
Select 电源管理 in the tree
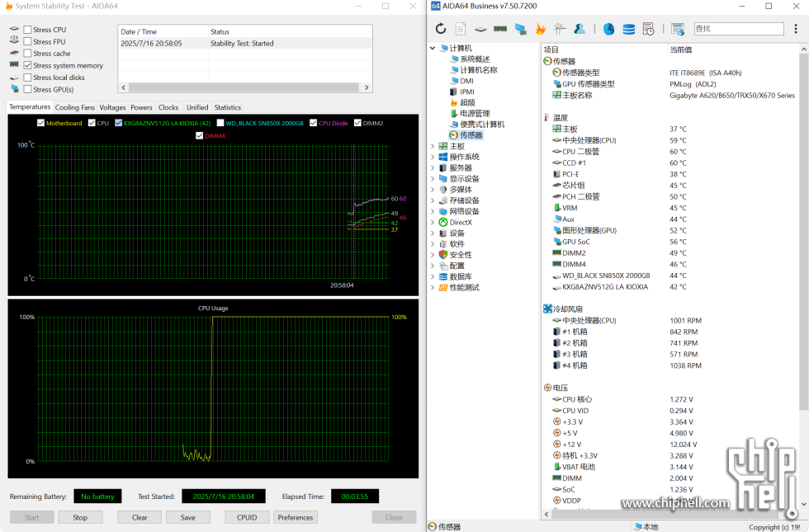(475, 114)
